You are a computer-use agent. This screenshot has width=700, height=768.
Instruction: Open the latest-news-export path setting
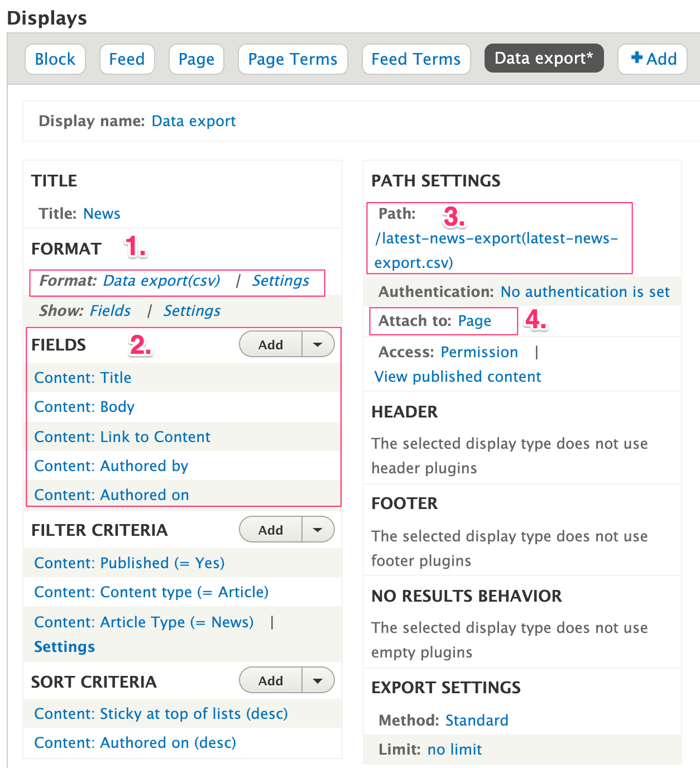[496, 250]
